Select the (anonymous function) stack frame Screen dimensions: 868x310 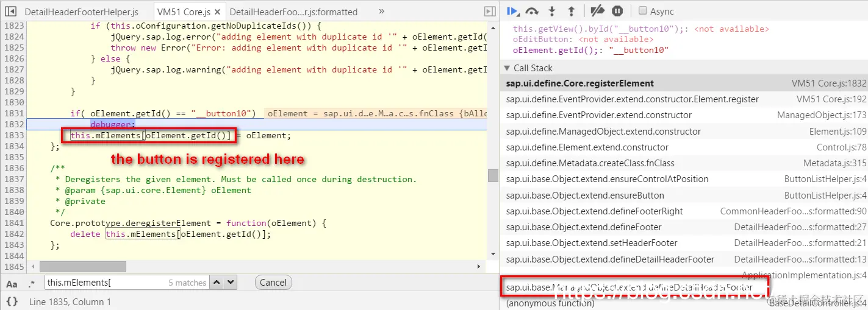(684, 303)
